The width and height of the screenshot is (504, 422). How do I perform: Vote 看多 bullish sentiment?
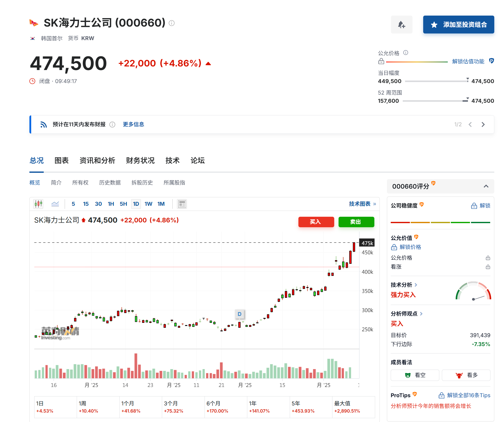click(x=466, y=375)
